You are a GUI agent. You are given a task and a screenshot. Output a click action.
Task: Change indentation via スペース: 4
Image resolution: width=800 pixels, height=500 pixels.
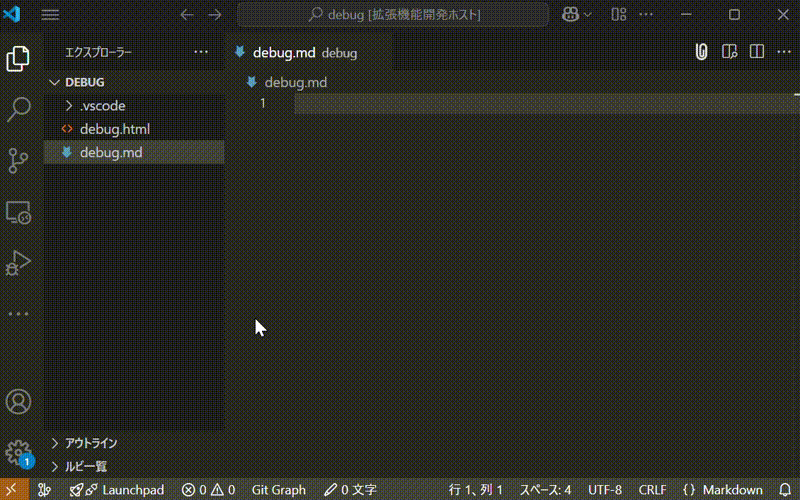pyautogui.click(x=545, y=490)
